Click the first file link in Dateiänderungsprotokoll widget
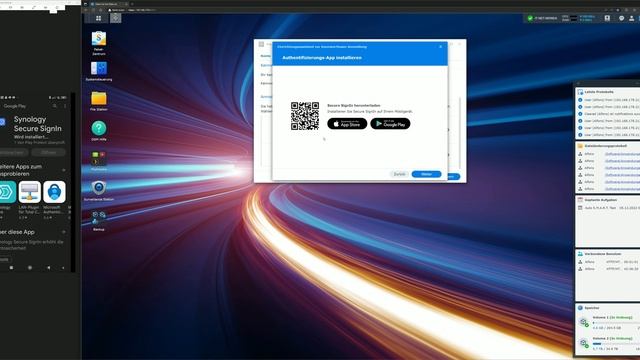The height and width of the screenshot is (360, 640). click(622, 154)
